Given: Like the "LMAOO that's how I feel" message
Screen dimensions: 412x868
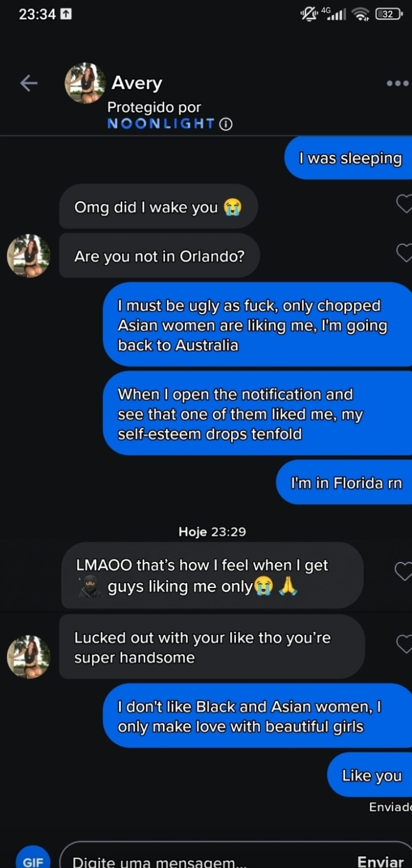Looking at the screenshot, I should 403,571.
